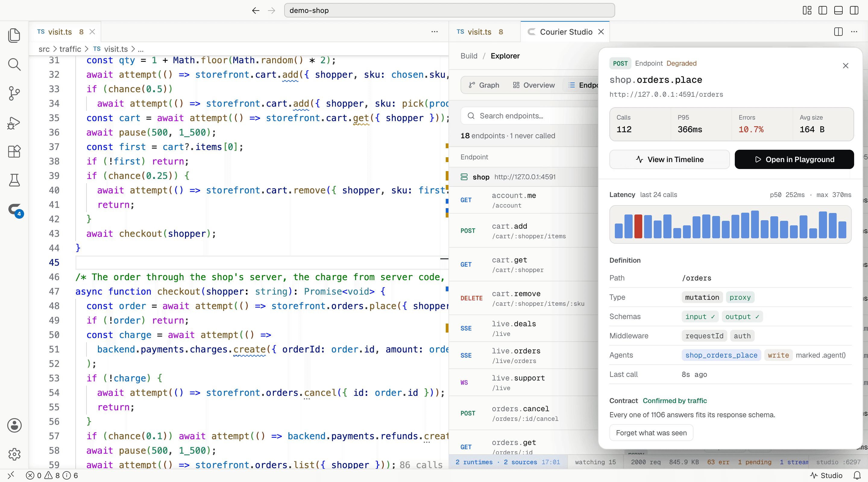
Task: Open Courier icon with badge 4
Action: [x=15, y=210]
